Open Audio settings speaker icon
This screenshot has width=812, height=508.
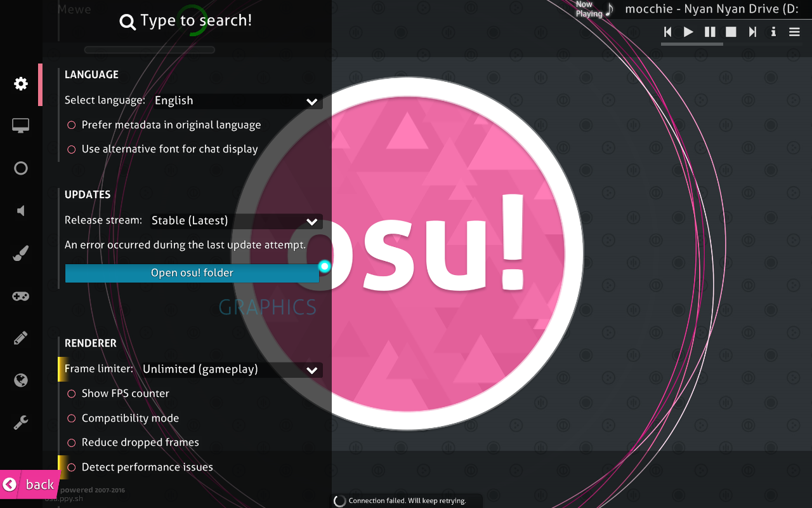[x=21, y=211]
